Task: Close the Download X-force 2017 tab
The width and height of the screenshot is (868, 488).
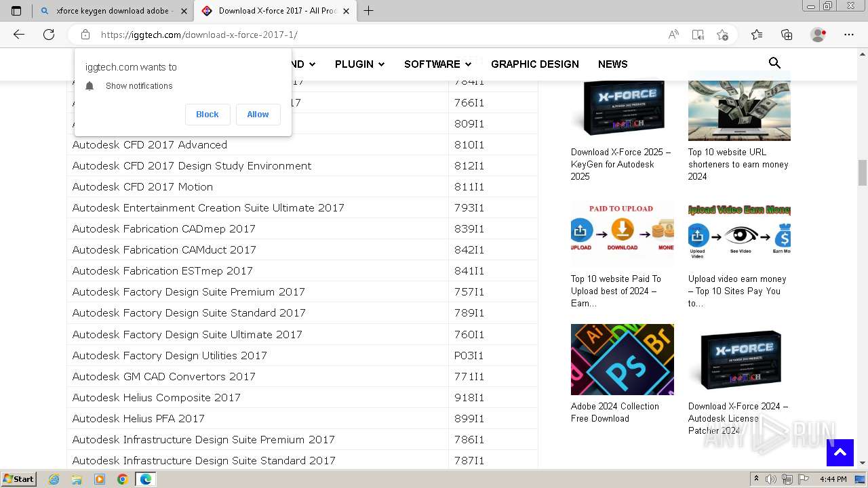Action: (347, 11)
